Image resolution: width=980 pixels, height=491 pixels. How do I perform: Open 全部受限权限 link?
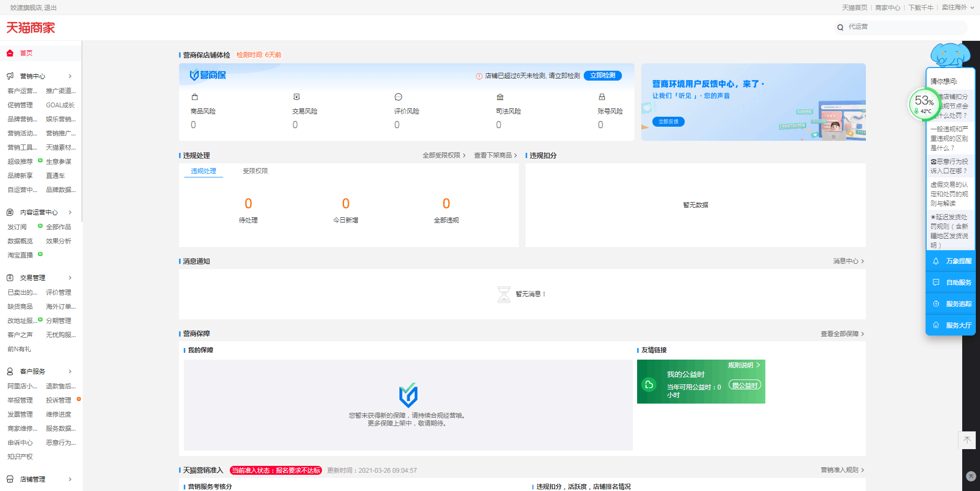444,155
